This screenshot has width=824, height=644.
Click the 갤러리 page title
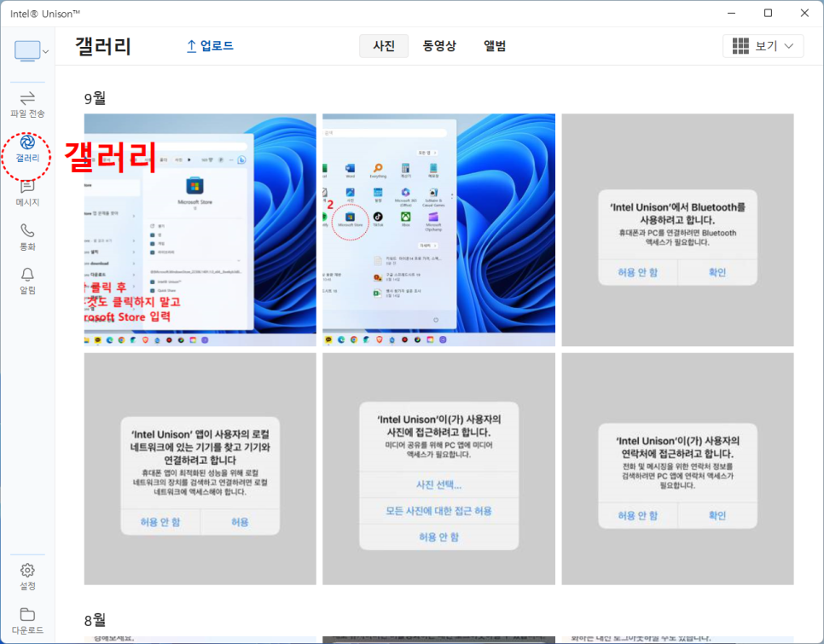point(103,46)
